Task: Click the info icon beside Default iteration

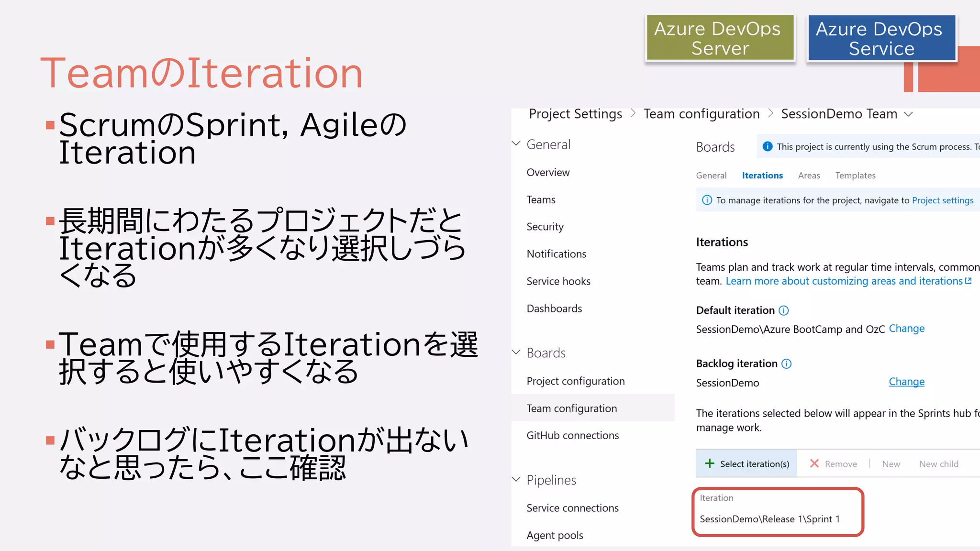Action: [784, 310]
